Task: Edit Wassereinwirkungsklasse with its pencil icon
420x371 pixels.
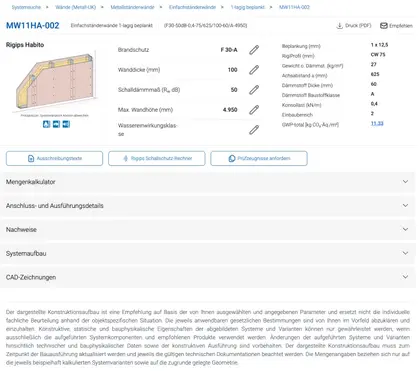Action: (x=254, y=130)
